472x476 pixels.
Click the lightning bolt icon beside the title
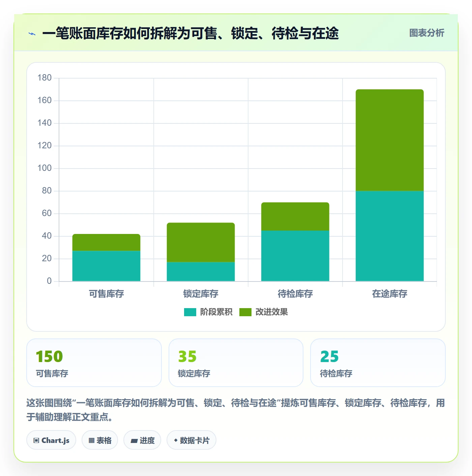tap(32, 34)
